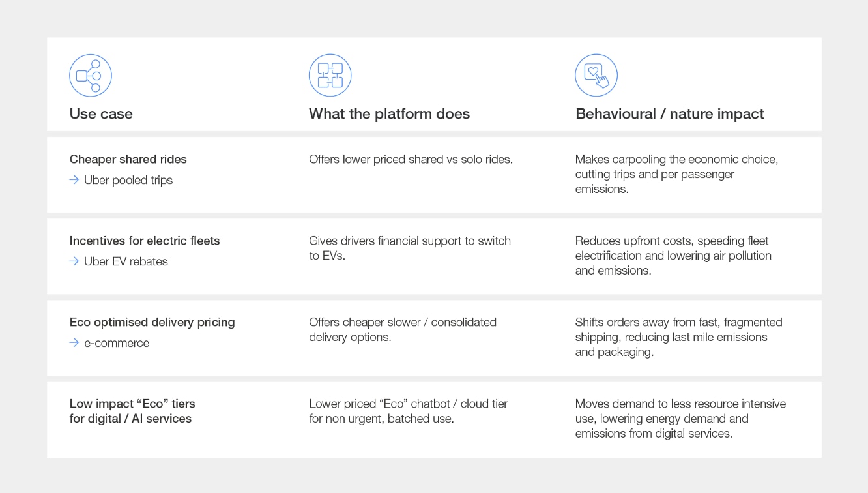This screenshot has height=493, width=868.
Task: Click the cheaper slower consolidated delivery text
Action: [402, 329]
